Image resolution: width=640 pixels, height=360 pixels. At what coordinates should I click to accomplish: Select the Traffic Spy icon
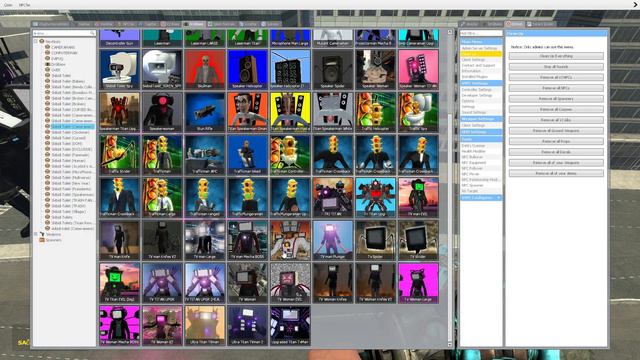[x=418, y=112]
